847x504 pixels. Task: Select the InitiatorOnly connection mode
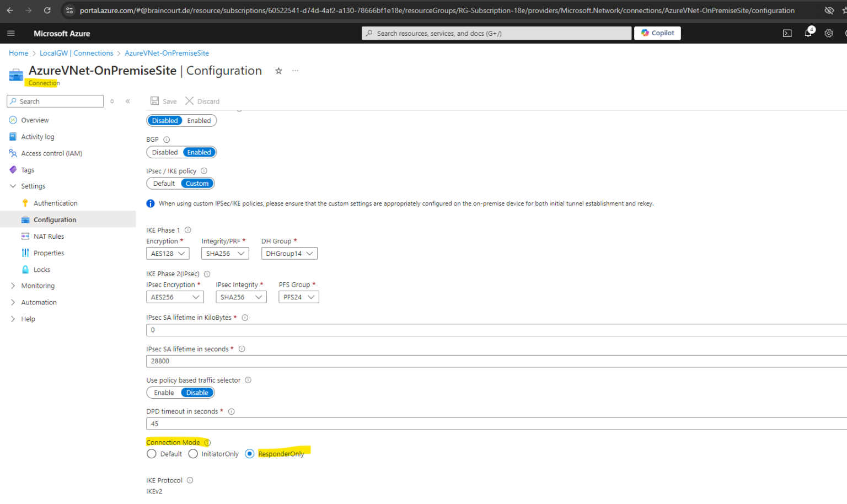(x=193, y=453)
